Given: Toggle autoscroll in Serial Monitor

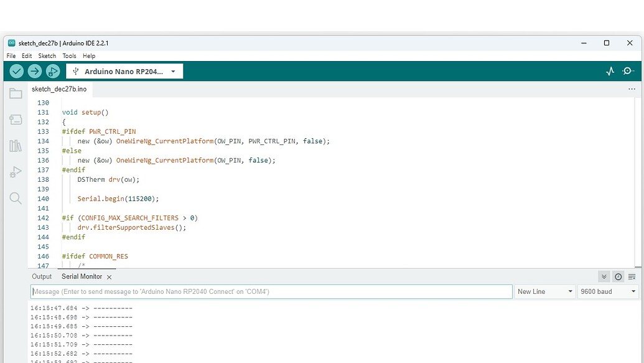Looking at the screenshot, I should tap(603, 276).
